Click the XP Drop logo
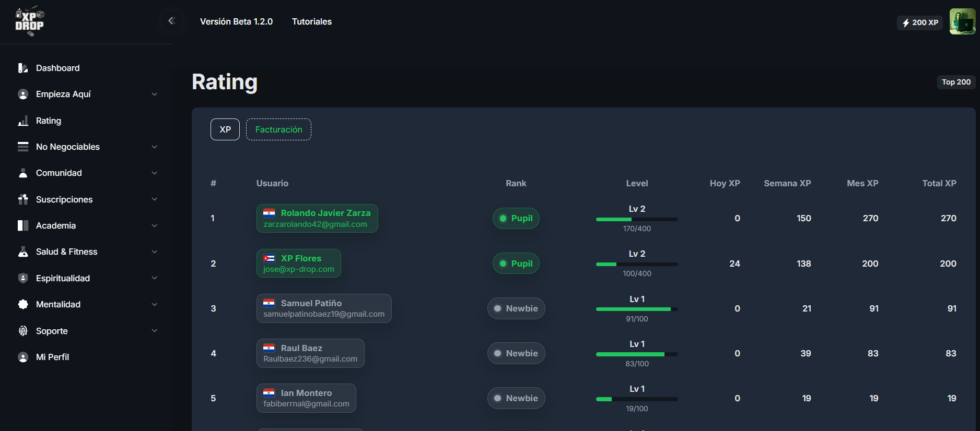This screenshot has height=431, width=980. click(x=30, y=21)
